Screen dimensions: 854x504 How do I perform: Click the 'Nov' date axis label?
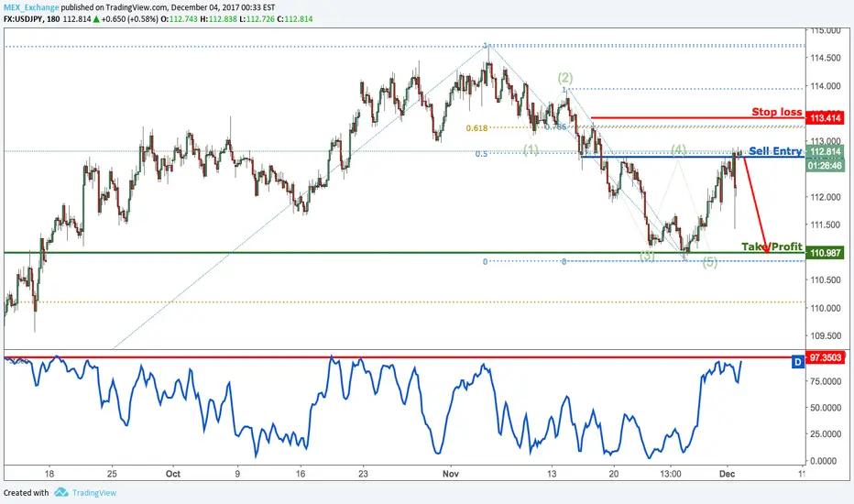(x=451, y=474)
